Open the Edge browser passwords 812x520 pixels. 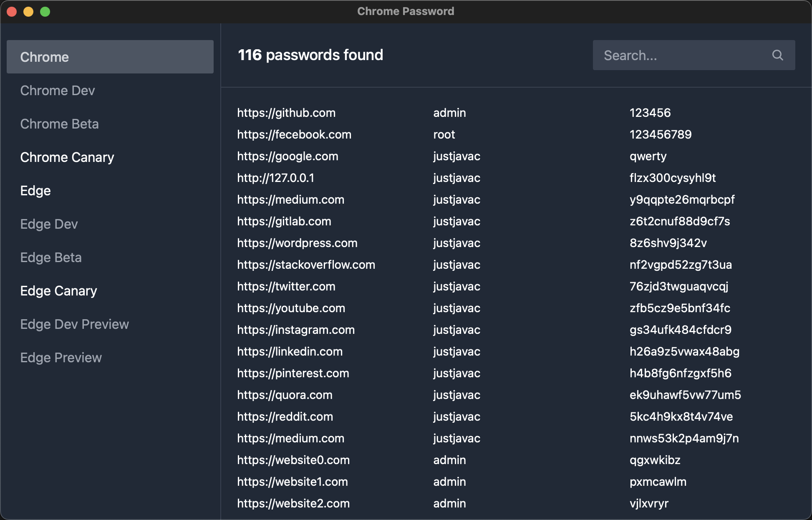tap(35, 191)
